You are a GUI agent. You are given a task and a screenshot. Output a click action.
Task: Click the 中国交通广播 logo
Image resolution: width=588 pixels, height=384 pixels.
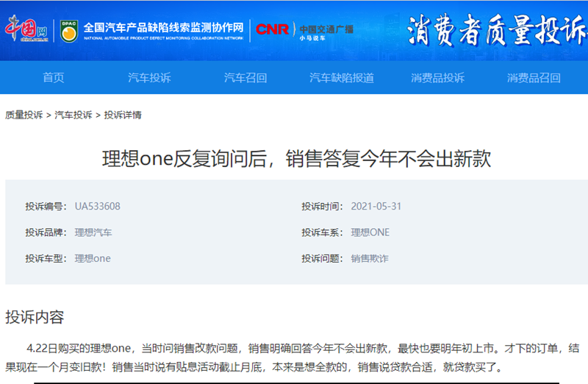[325, 30]
